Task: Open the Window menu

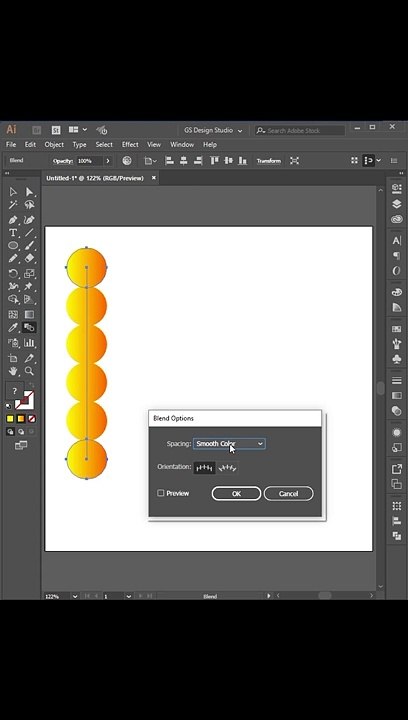Action: pos(182,145)
